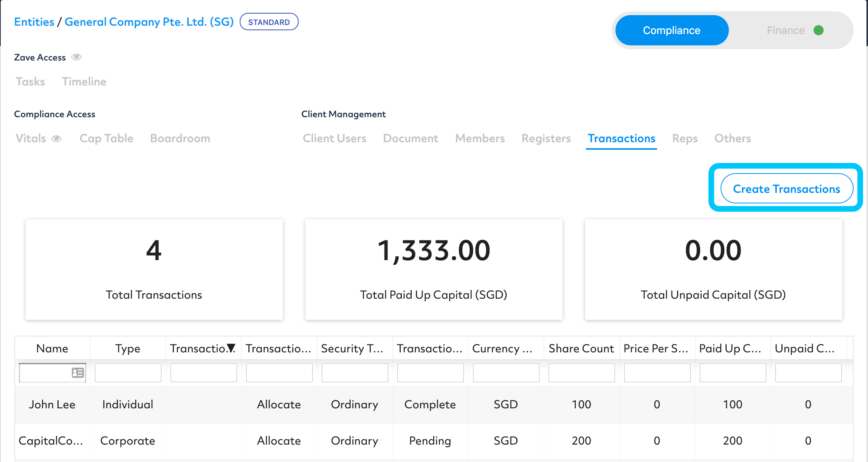Image resolution: width=868 pixels, height=462 pixels.
Task: Click Allocate in the John Lee row
Action: click(279, 405)
